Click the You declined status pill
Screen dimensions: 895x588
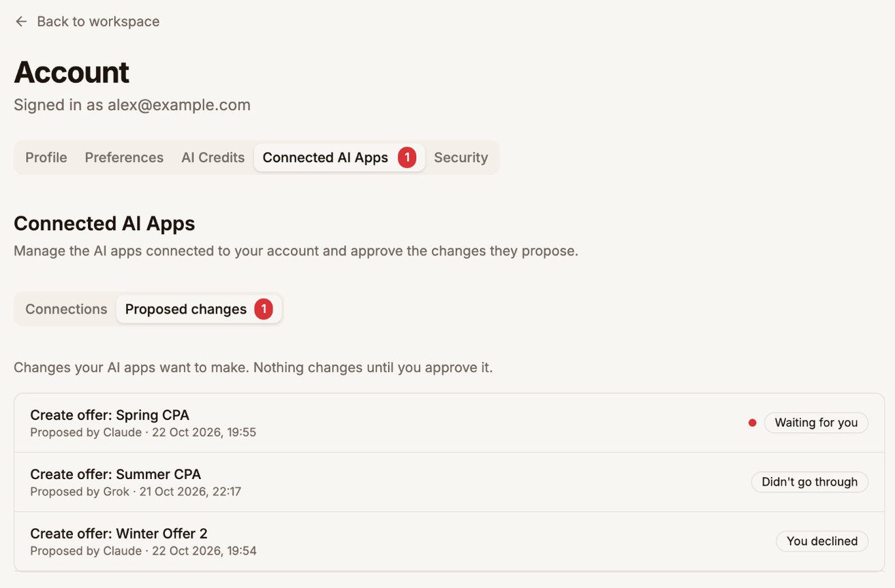[x=822, y=541]
